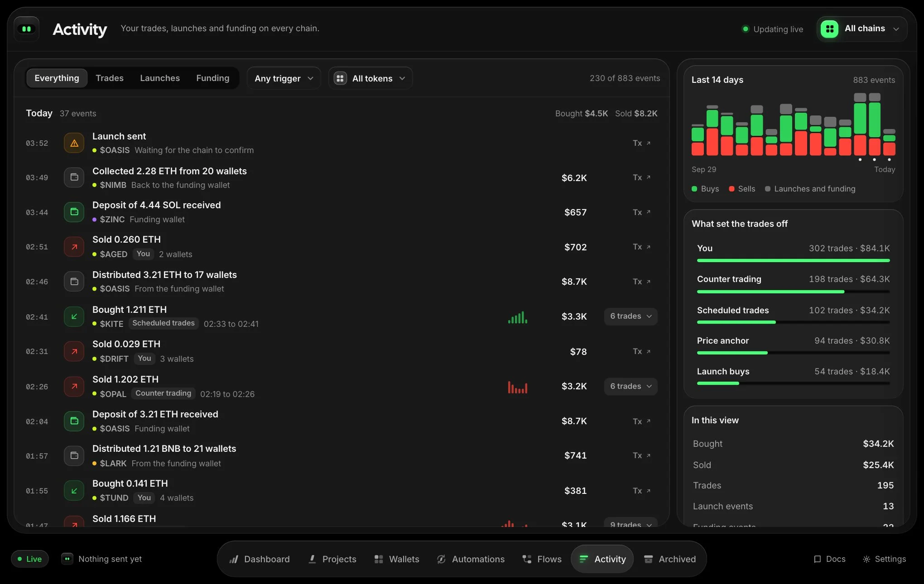This screenshot has width=924, height=584.
Task: Click the green buy icon on the Bought 0.141 ETH row
Action: 74,491
